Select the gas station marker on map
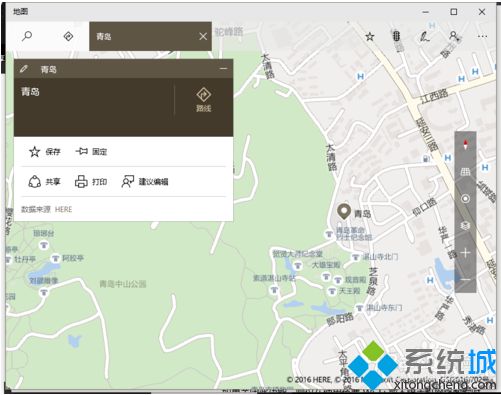The width and height of the screenshot is (501, 395). tap(426, 159)
